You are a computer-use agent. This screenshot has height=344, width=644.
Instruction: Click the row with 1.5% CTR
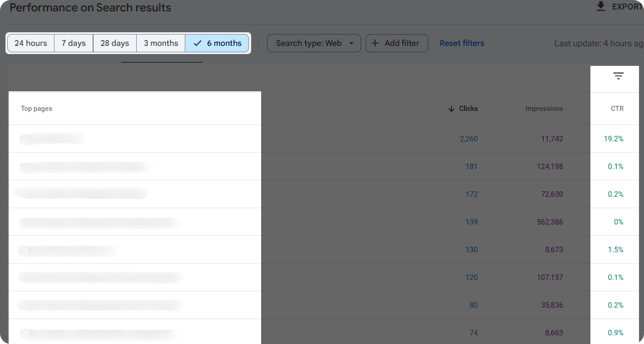tap(68, 250)
